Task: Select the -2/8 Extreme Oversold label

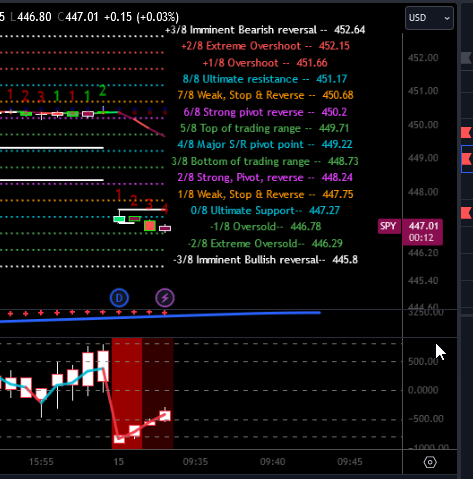Action: click(x=265, y=244)
